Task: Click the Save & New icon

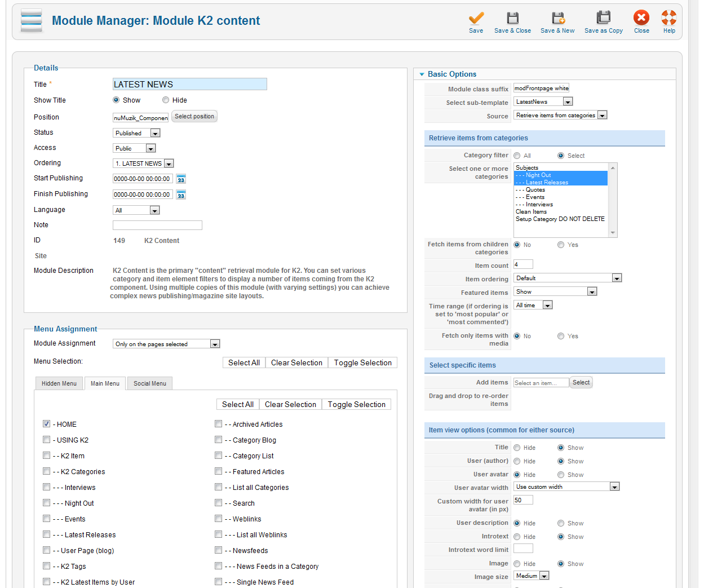Action: click(x=558, y=18)
